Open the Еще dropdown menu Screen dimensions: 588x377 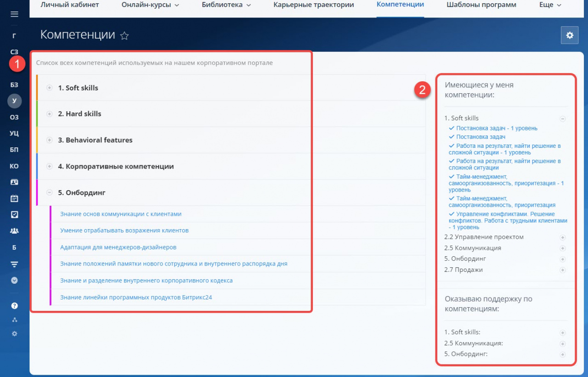pos(550,5)
